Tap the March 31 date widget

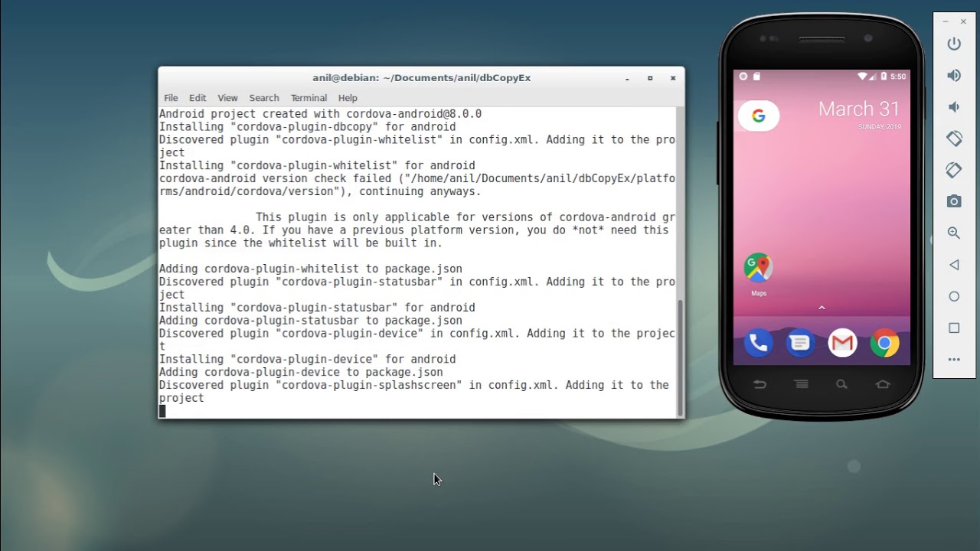859,114
